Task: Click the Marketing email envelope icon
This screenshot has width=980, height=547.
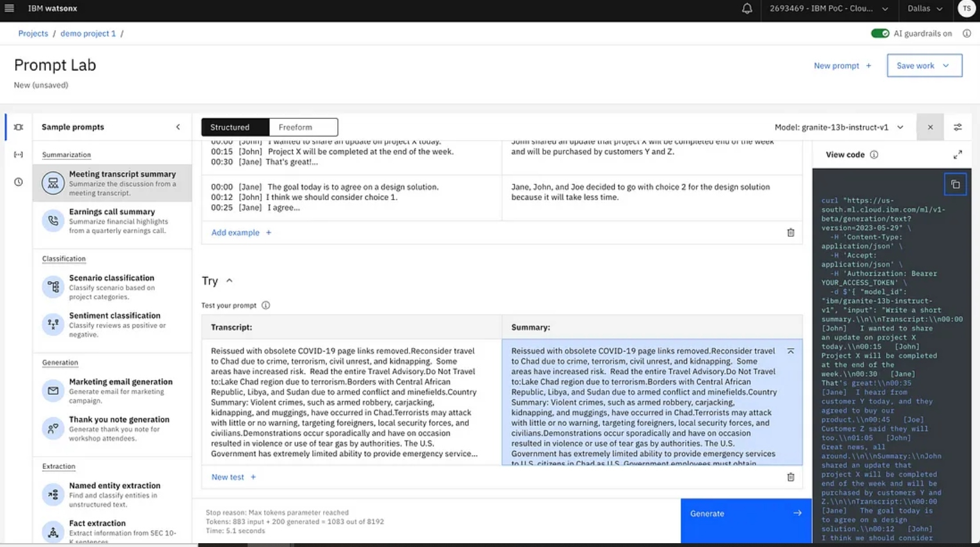Action: click(x=53, y=390)
